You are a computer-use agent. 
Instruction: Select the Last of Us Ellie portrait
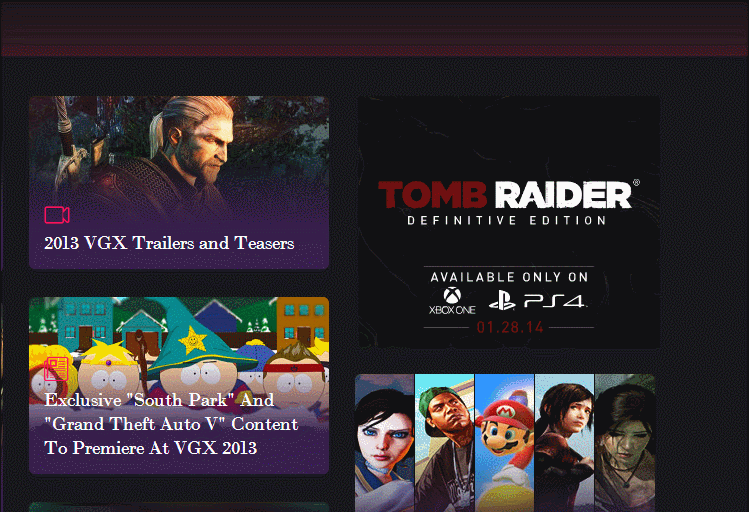565,443
